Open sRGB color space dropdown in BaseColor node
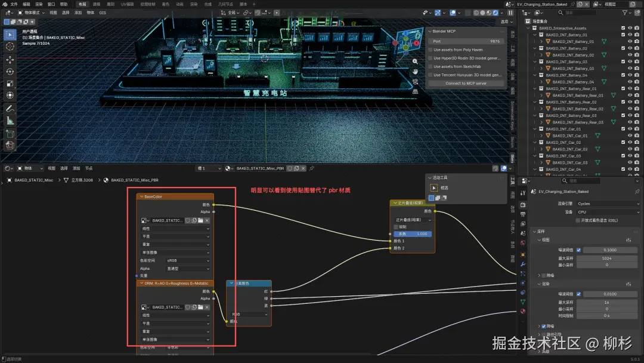 (188, 261)
